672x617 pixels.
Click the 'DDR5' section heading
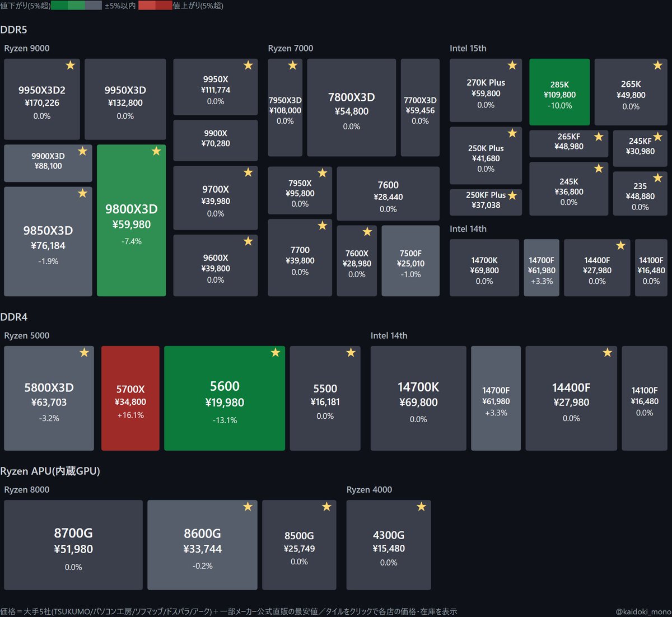click(13, 30)
